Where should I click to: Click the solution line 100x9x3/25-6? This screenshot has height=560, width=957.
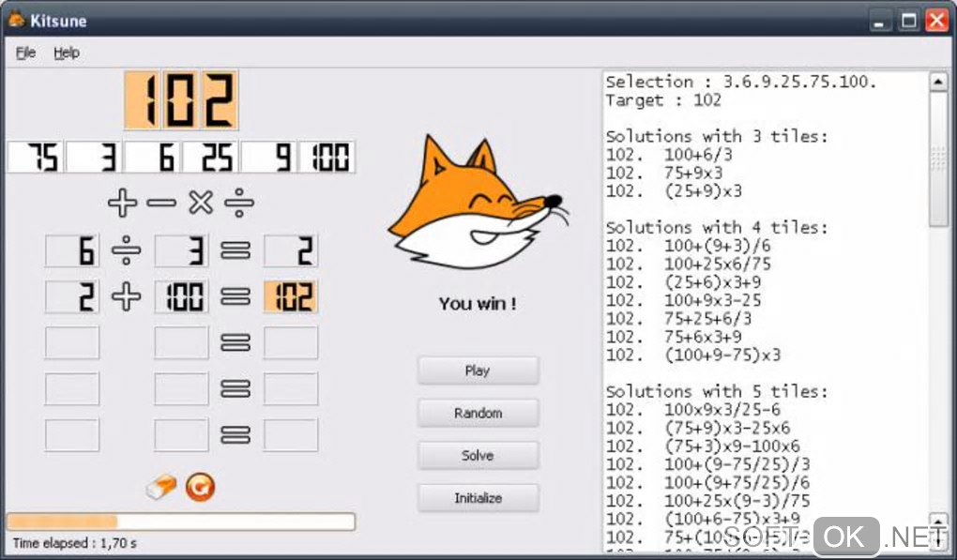pos(693,409)
